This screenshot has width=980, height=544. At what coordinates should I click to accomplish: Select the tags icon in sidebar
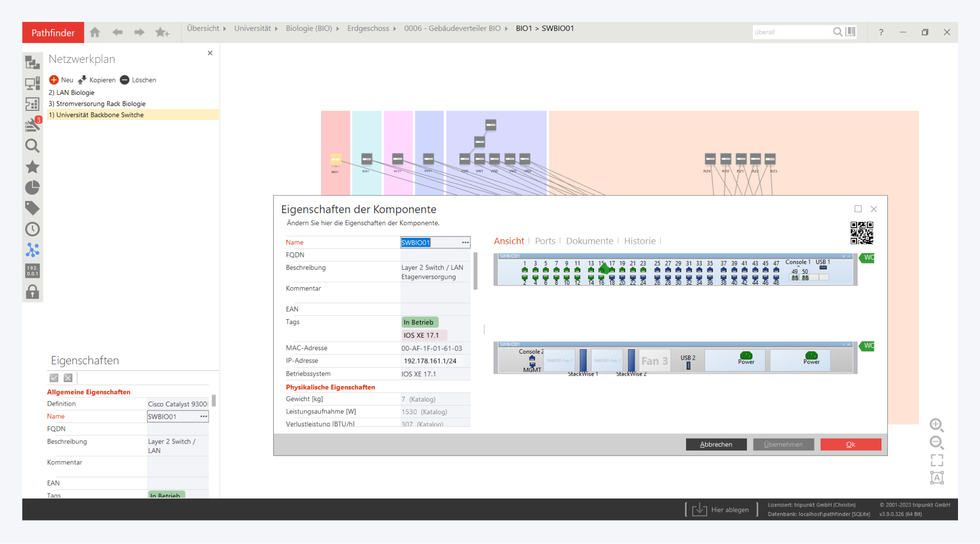click(32, 208)
